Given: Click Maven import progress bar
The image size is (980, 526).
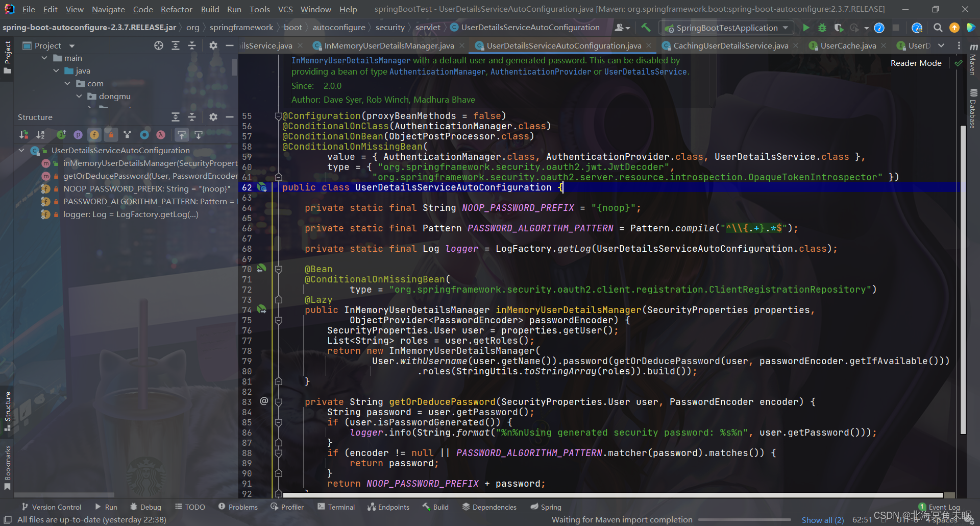Looking at the screenshot, I should pos(745,520).
